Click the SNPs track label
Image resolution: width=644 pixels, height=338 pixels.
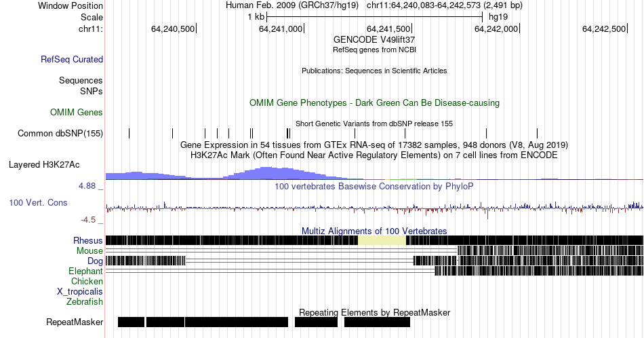pyautogui.click(x=92, y=91)
